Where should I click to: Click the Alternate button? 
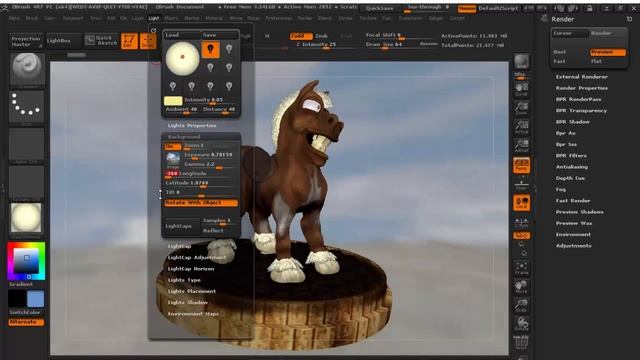tap(26, 322)
